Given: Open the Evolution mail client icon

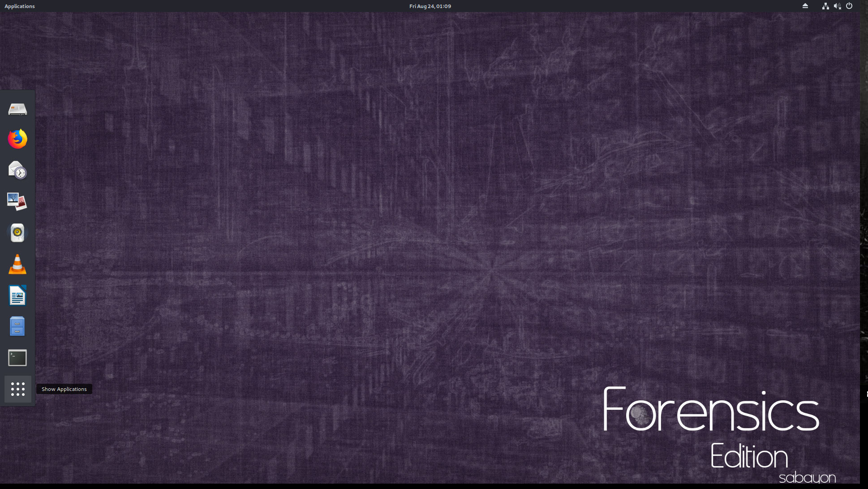Looking at the screenshot, I should pyautogui.click(x=17, y=170).
